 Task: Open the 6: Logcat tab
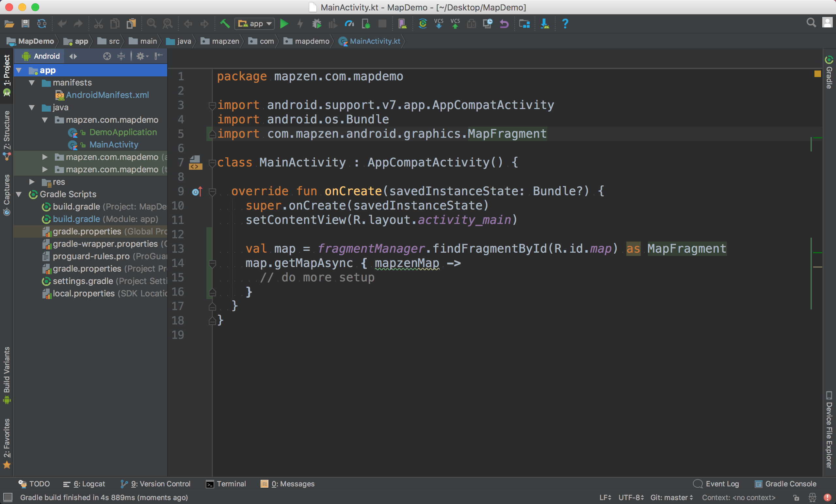(84, 484)
